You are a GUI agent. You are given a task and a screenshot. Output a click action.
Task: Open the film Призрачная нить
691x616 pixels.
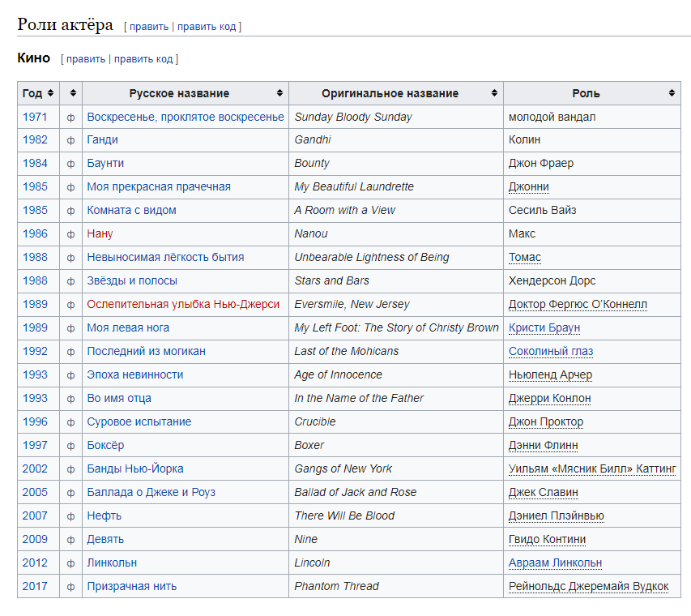click(x=132, y=586)
